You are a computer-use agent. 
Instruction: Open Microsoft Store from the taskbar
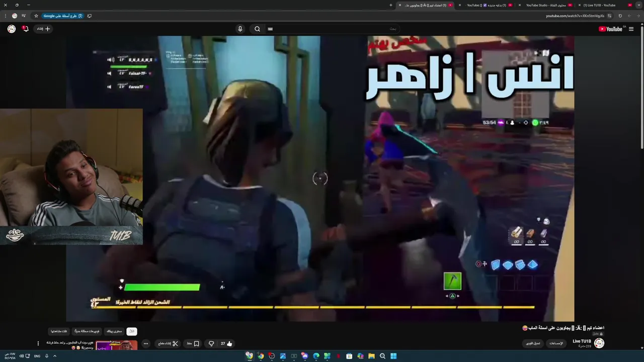(x=349, y=356)
